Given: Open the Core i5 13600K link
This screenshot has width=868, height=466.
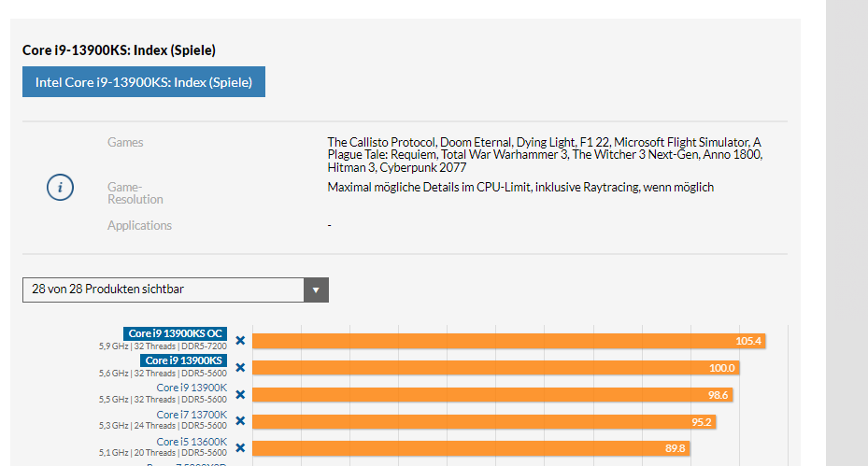Looking at the screenshot, I should point(192,442).
